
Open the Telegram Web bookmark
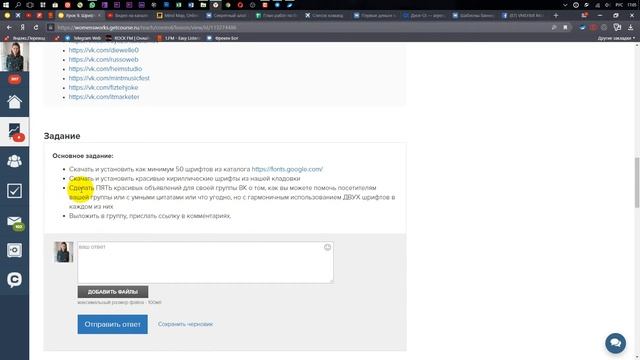point(83,38)
